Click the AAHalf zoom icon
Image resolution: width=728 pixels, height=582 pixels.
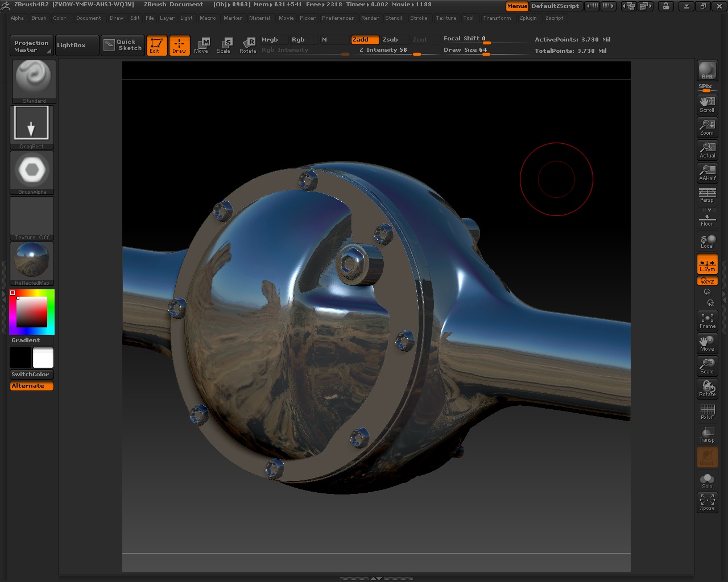(707, 172)
